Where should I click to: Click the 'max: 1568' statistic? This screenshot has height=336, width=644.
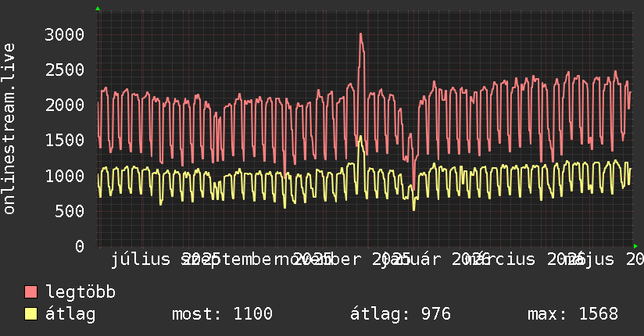(573, 314)
